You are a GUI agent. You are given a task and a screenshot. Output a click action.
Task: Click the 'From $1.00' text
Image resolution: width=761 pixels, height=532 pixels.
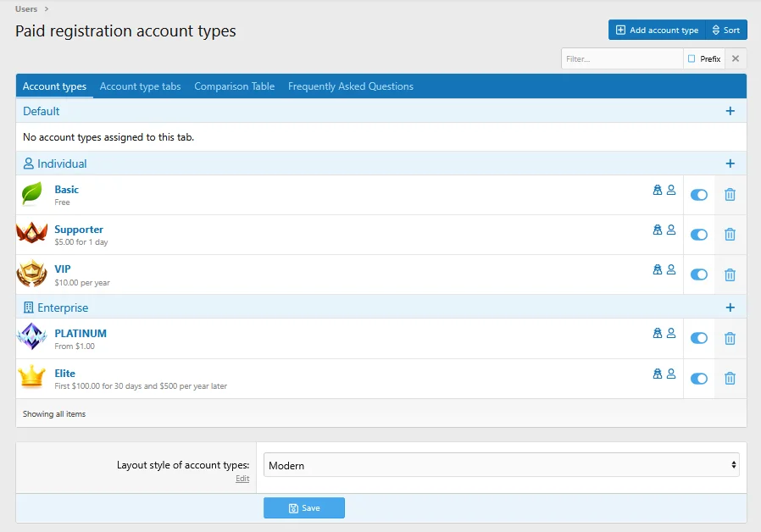click(x=75, y=346)
